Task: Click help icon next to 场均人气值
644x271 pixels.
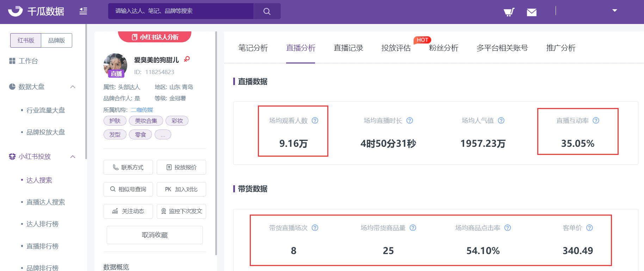Action: click(501, 121)
